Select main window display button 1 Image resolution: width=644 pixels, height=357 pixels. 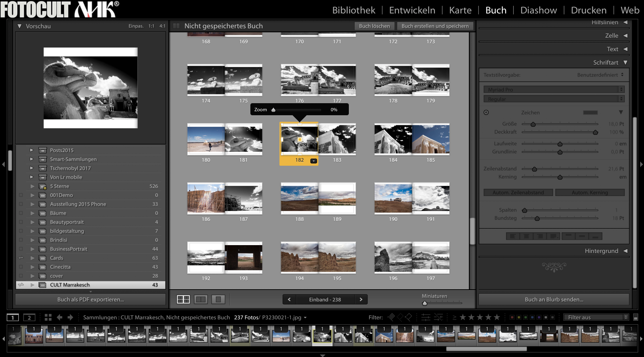tap(13, 318)
